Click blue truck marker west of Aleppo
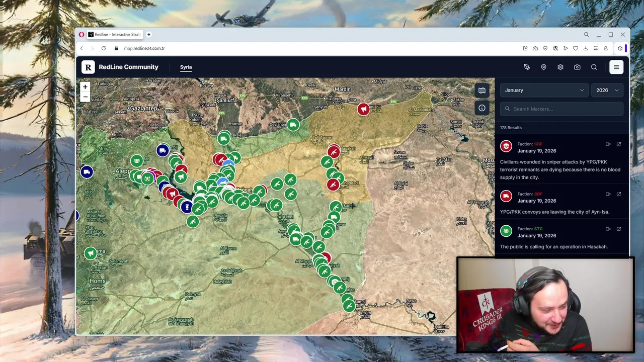Screen dimensions: 644x362 87,172
